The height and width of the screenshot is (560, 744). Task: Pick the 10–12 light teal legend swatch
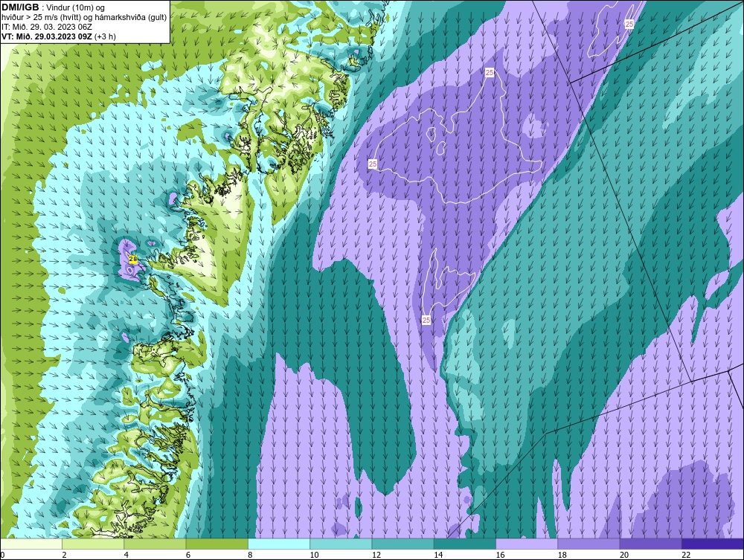tap(341, 544)
